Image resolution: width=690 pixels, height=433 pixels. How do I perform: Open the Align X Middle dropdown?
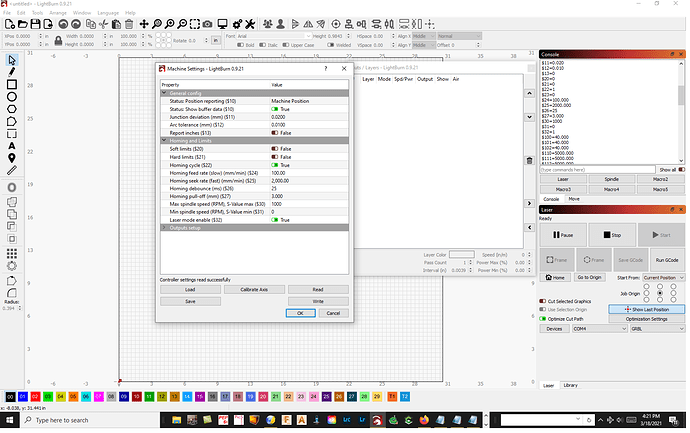[423, 36]
